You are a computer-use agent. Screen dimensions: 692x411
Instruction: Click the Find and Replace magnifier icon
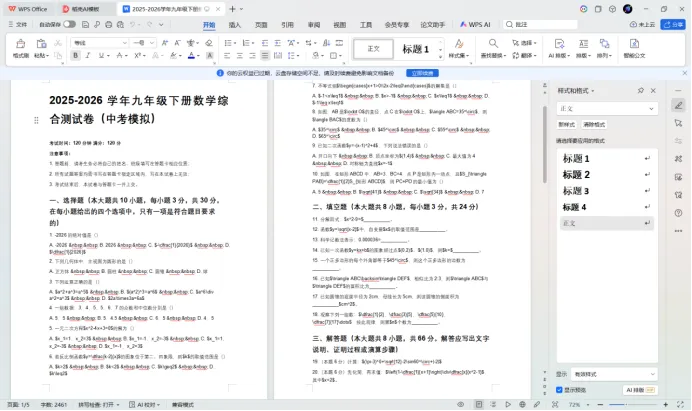tap(493, 43)
